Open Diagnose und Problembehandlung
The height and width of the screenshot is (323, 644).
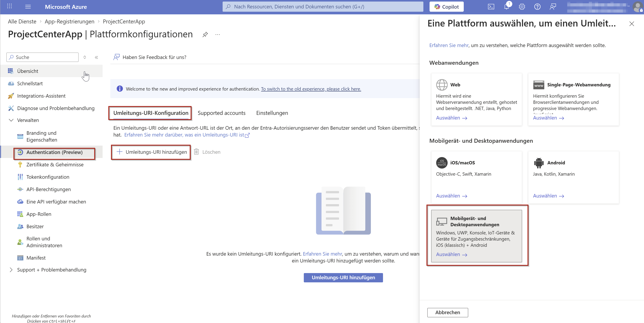[x=51, y=108]
